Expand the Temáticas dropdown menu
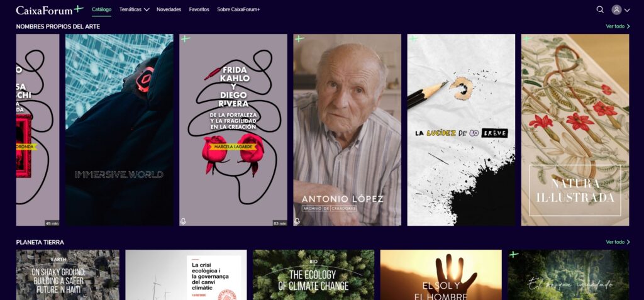This screenshot has width=644, height=300. [x=135, y=9]
